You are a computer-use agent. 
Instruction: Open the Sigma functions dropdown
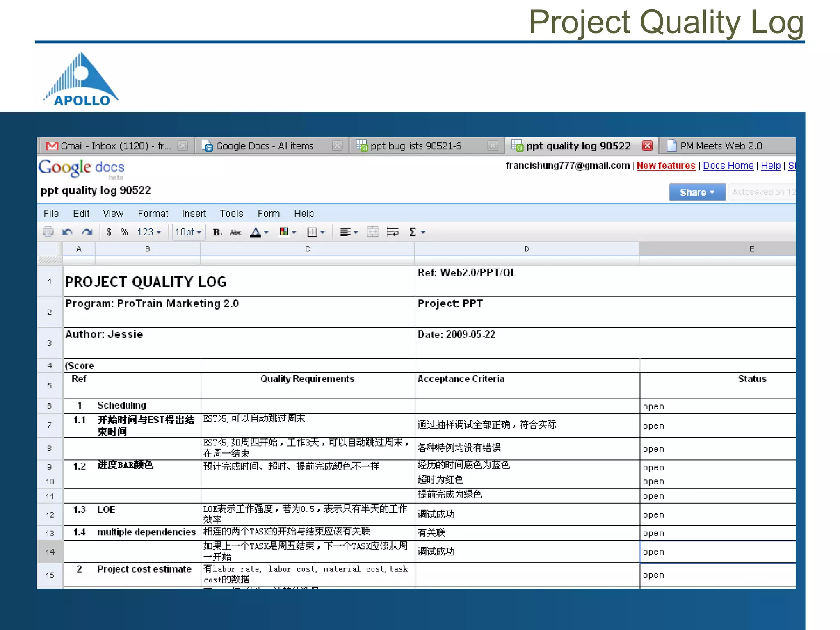point(418,232)
